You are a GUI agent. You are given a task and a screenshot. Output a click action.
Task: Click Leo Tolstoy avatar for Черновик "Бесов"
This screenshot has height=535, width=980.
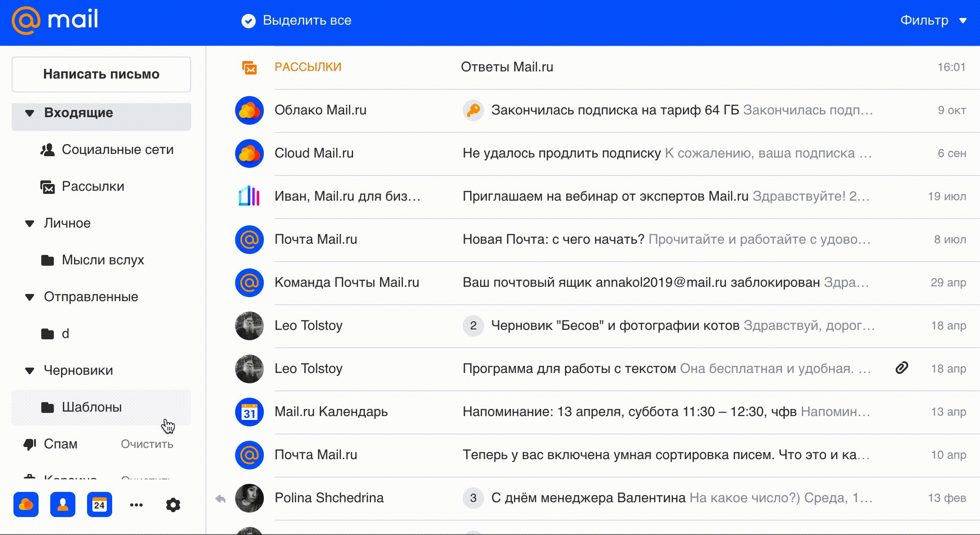click(249, 325)
